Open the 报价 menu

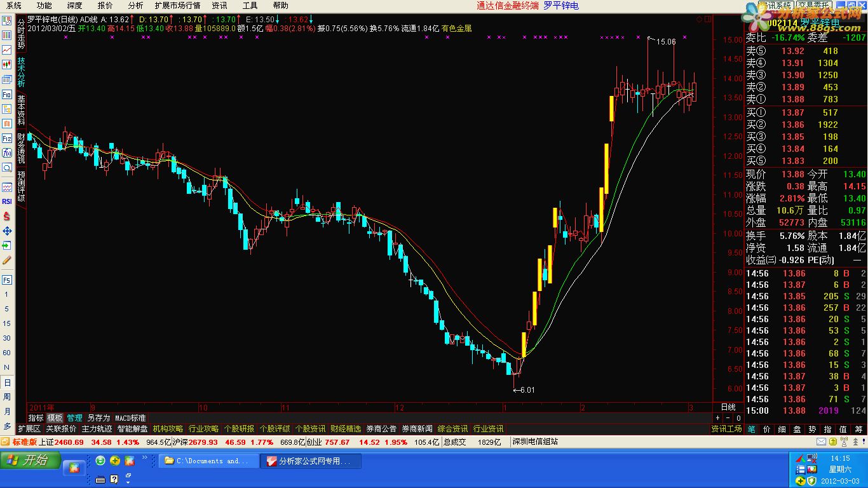(105, 6)
